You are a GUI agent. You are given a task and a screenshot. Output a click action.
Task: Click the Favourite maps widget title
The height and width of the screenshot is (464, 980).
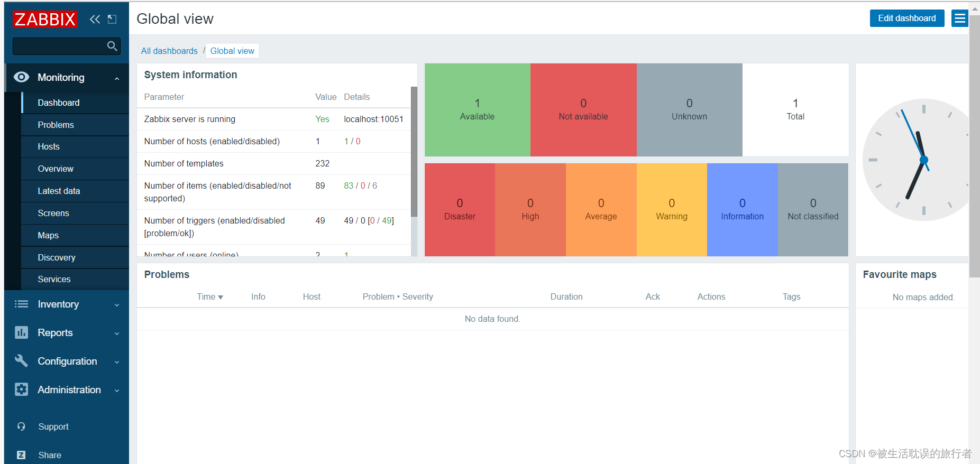(900, 275)
